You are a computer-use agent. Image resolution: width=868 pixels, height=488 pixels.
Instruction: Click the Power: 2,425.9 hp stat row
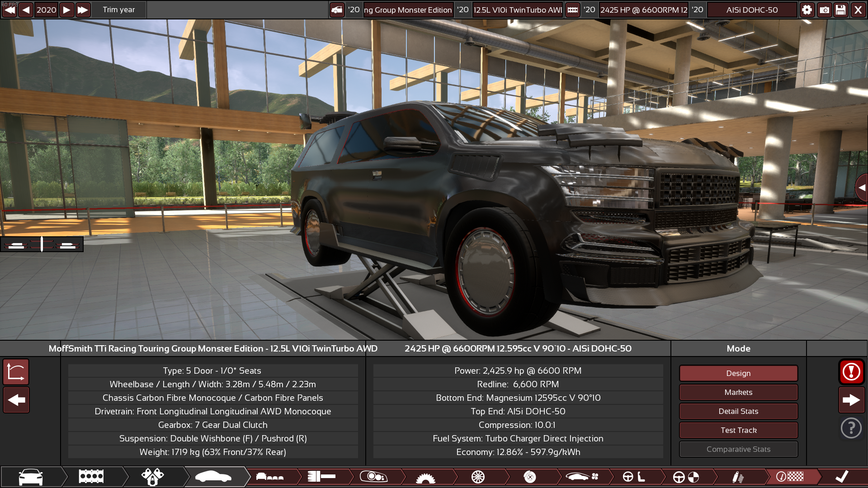click(x=518, y=371)
